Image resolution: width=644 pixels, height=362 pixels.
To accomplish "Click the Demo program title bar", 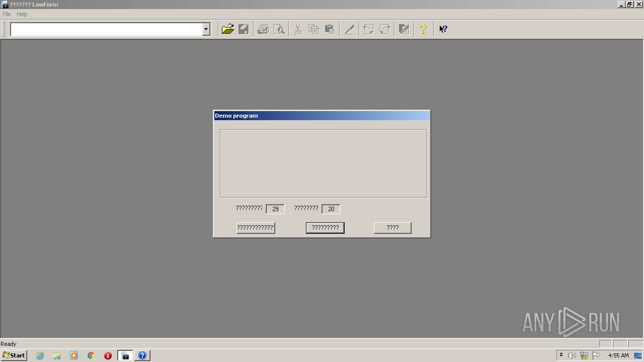I will [x=322, y=116].
